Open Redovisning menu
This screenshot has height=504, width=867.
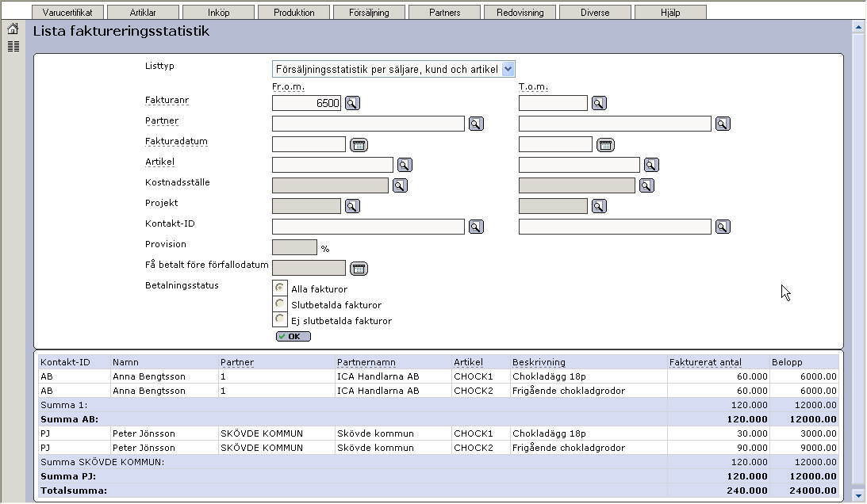pyautogui.click(x=520, y=12)
